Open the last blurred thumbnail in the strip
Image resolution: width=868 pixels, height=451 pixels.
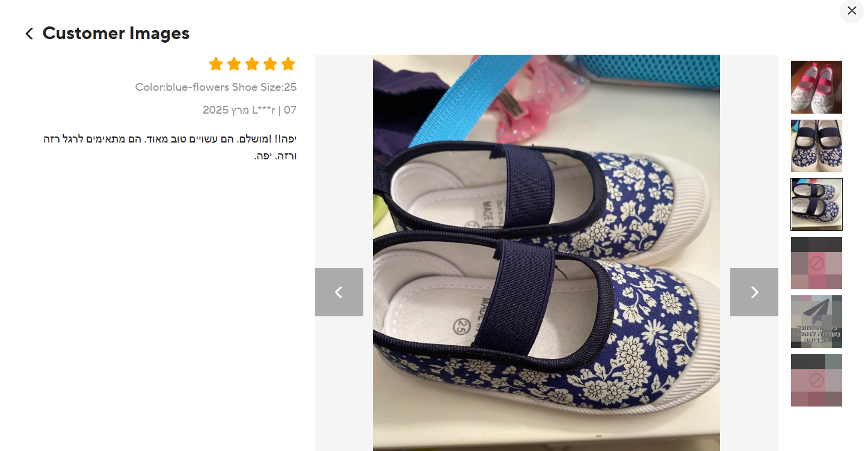tap(816, 380)
